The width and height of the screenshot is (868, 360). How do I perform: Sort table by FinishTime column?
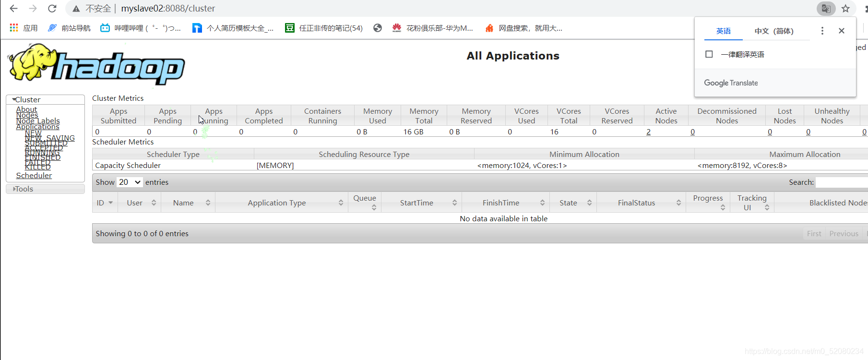pos(506,203)
